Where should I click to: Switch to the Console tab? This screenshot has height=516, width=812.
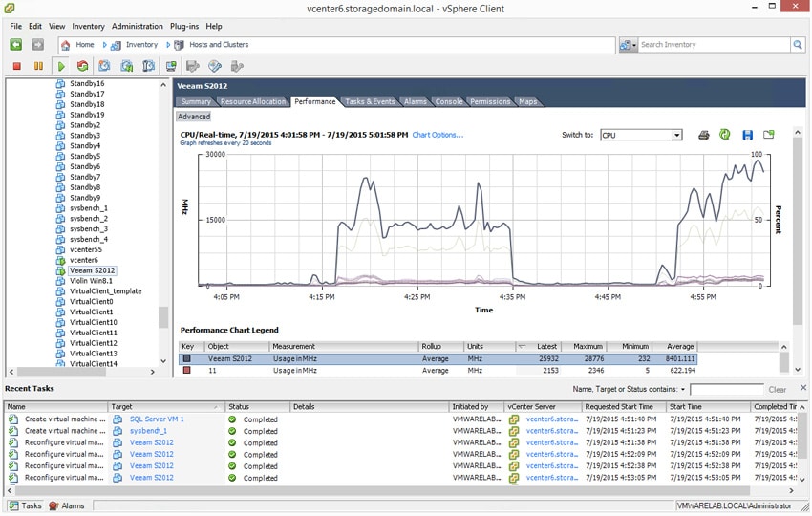click(x=449, y=102)
